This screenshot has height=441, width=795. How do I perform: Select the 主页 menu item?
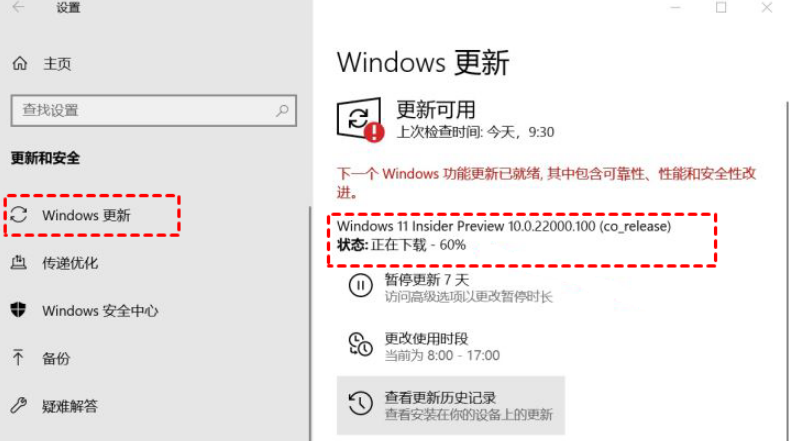(x=57, y=64)
